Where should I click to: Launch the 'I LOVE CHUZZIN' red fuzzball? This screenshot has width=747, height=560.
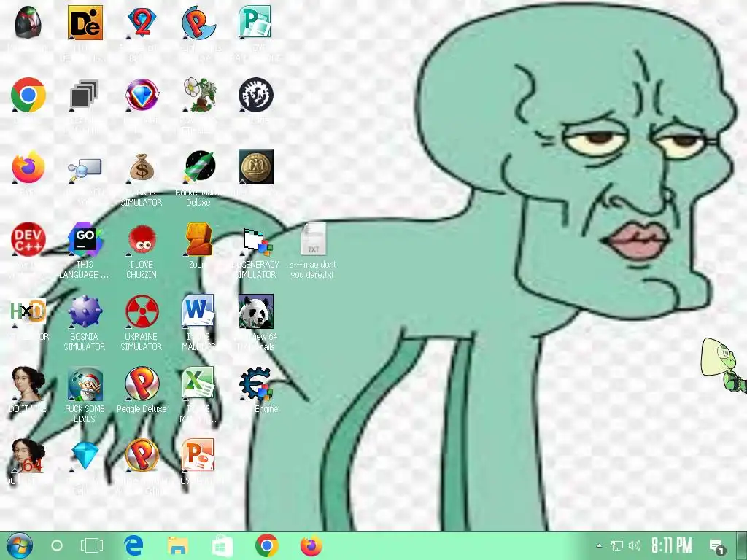142,239
